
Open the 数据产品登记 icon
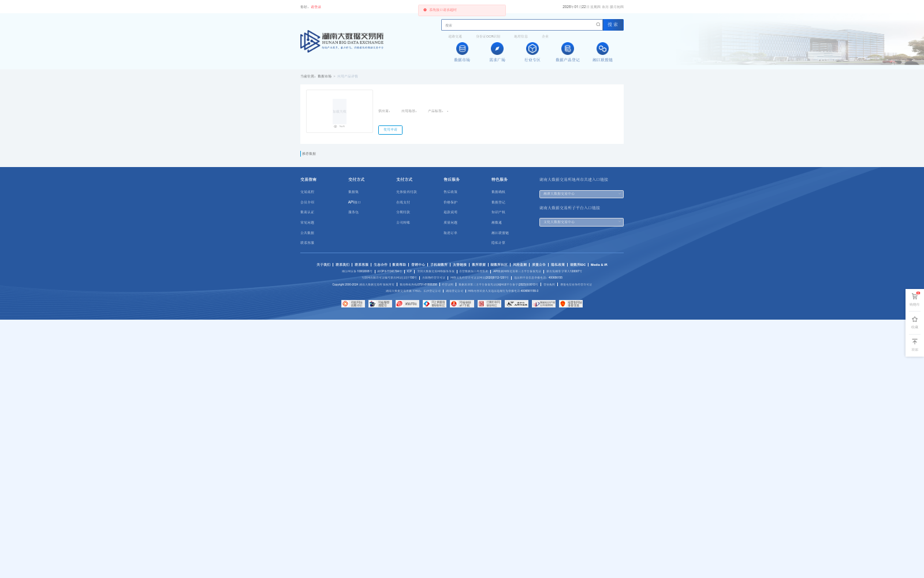568,49
